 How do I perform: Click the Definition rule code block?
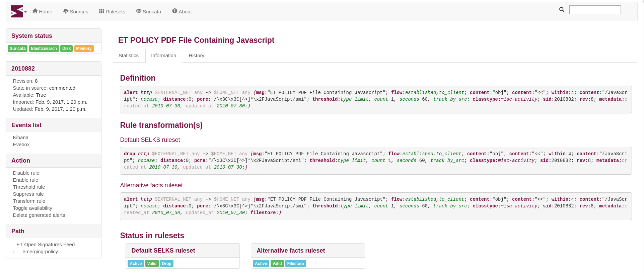(376, 99)
